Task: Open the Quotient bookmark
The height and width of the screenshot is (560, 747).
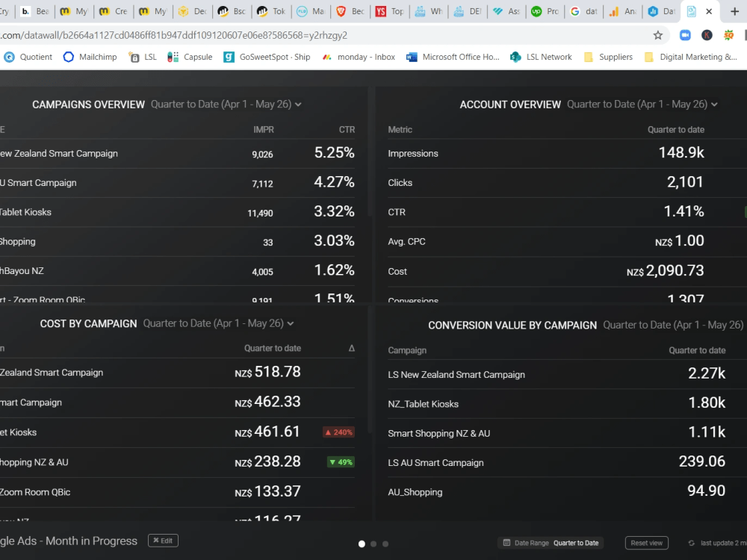Action: click(28, 57)
